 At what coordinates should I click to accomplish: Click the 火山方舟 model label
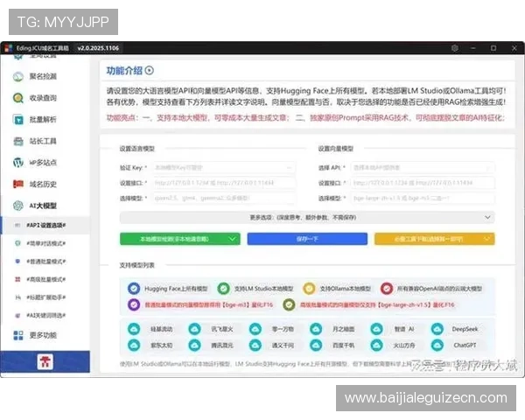pos(403,346)
